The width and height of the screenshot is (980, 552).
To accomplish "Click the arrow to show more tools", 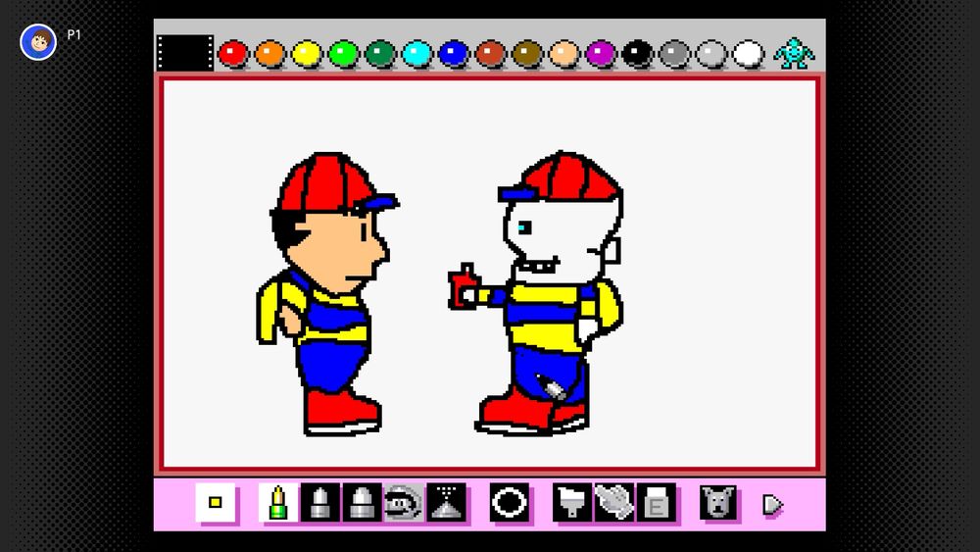I will coord(772,505).
